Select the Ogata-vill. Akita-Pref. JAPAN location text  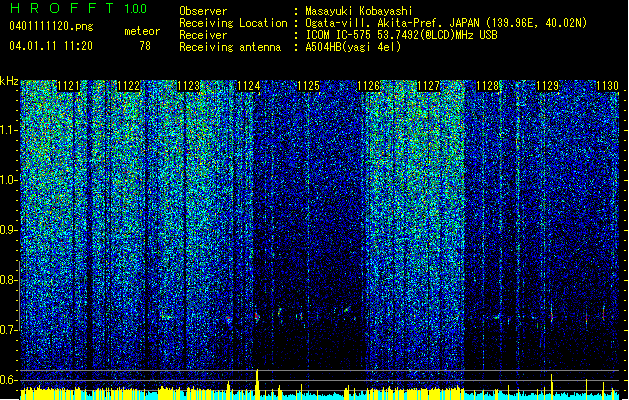[446, 23]
